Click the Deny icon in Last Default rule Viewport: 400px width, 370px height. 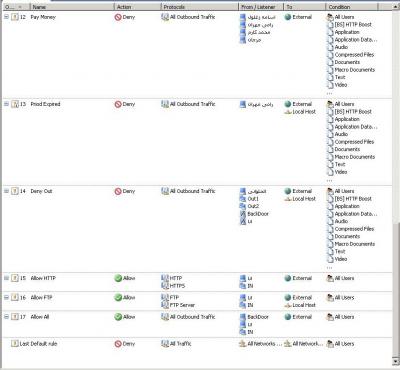click(118, 344)
